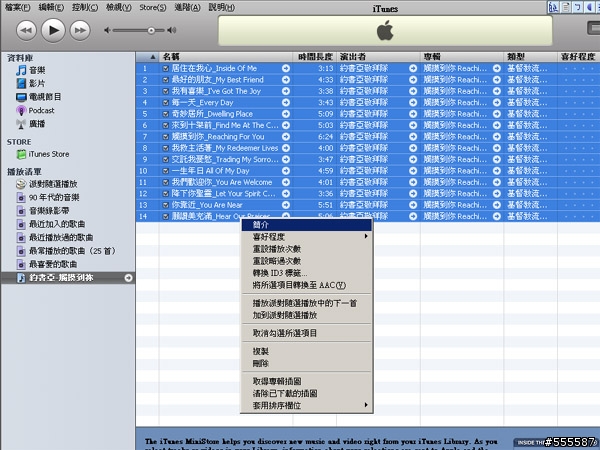The height and width of the screenshot is (450, 600).
Task: Uncheck the My Best Friend song checkbox
Action: click(x=166, y=80)
